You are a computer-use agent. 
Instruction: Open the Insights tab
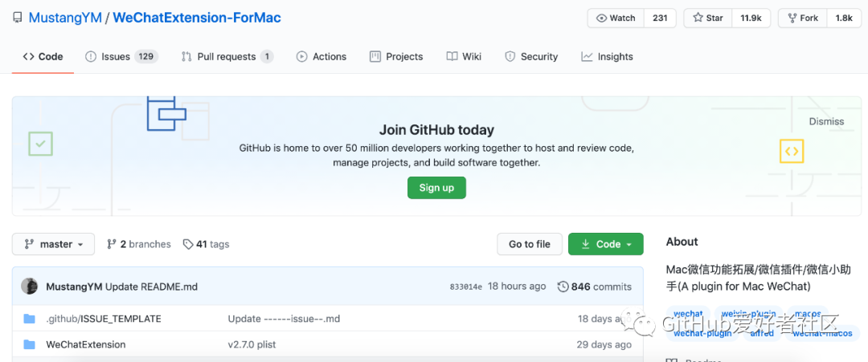coord(607,56)
